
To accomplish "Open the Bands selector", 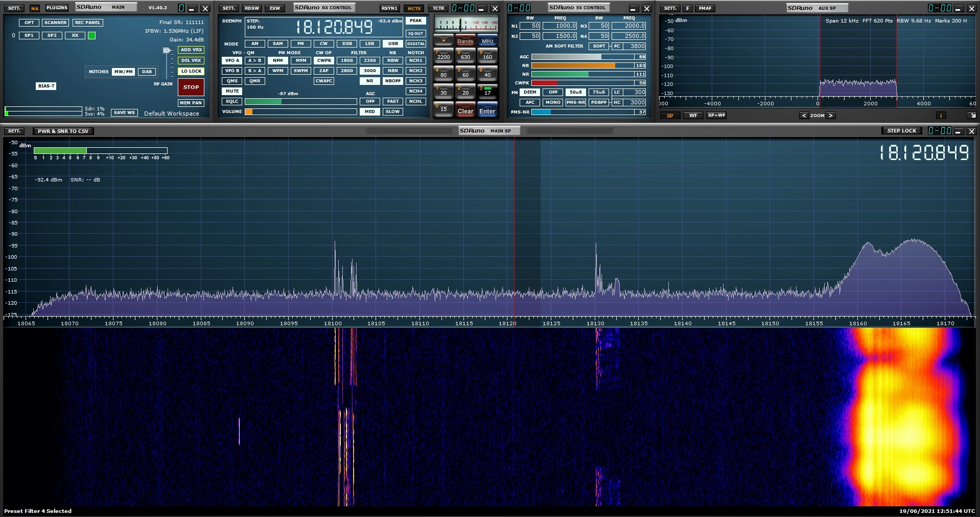I will coord(465,41).
